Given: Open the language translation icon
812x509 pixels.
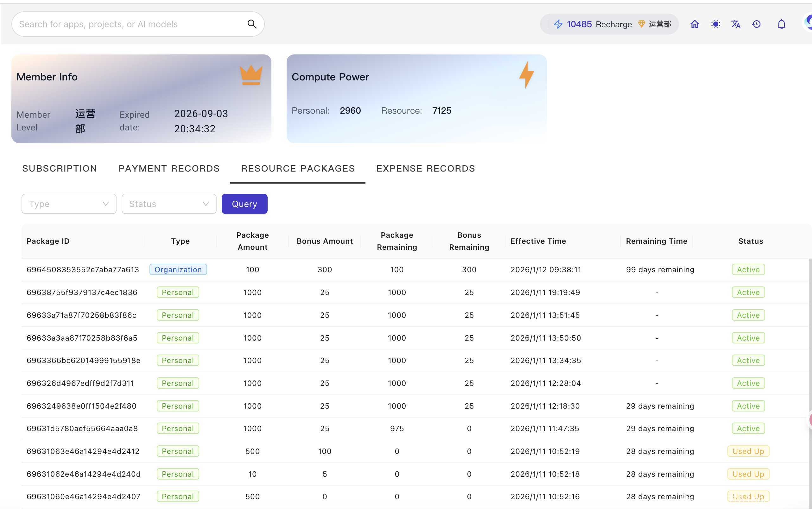Looking at the screenshot, I should point(736,24).
